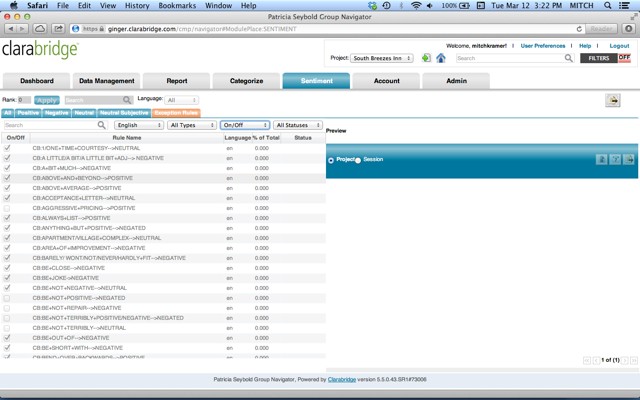640x400 pixels.
Task: Click the Time Machine icon in menu bar
Action: tap(386, 5)
